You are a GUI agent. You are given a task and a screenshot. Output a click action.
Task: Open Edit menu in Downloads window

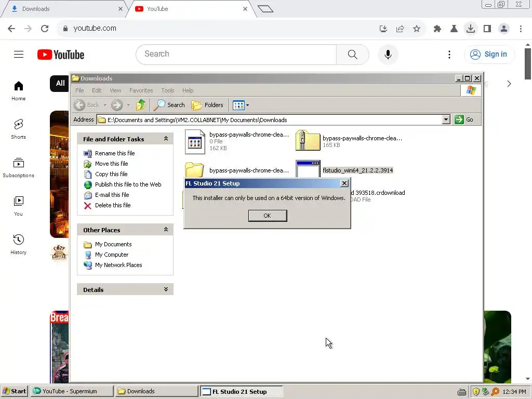click(97, 90)
